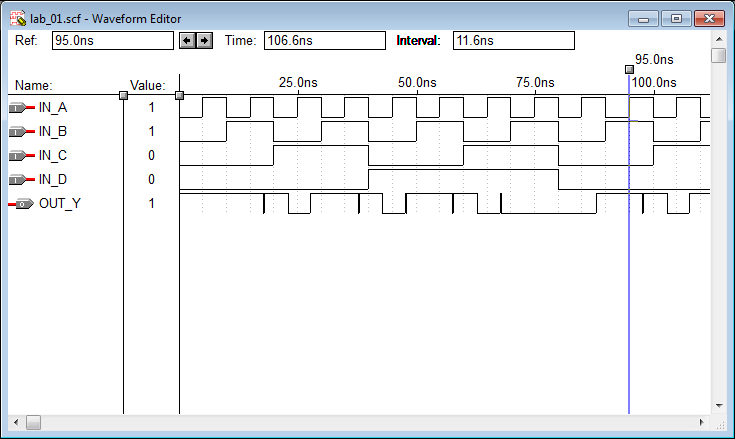Click the Value/waveform column divider handle

(180, 96)
